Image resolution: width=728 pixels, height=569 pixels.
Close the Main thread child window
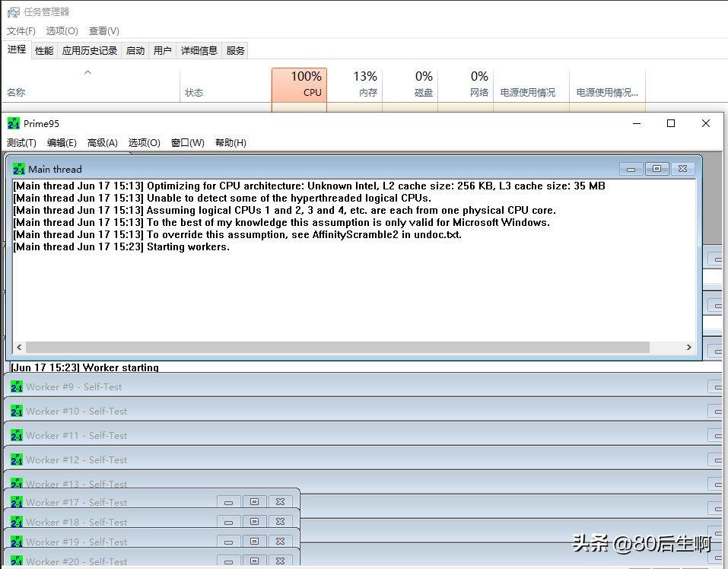coord(682,168)
